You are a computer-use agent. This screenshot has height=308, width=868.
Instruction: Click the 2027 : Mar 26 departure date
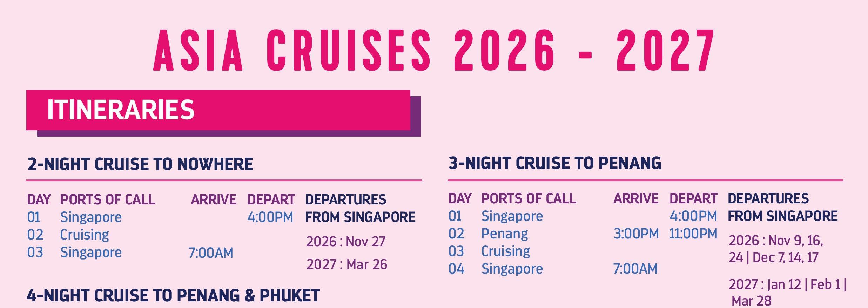pyautogui.click(x=346, y=264)
